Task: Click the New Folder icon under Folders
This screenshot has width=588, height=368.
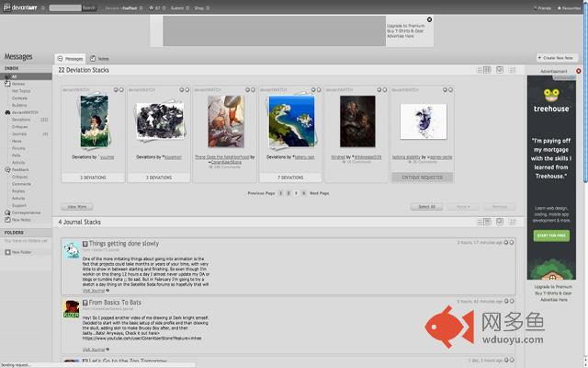Action: point(7,252)
